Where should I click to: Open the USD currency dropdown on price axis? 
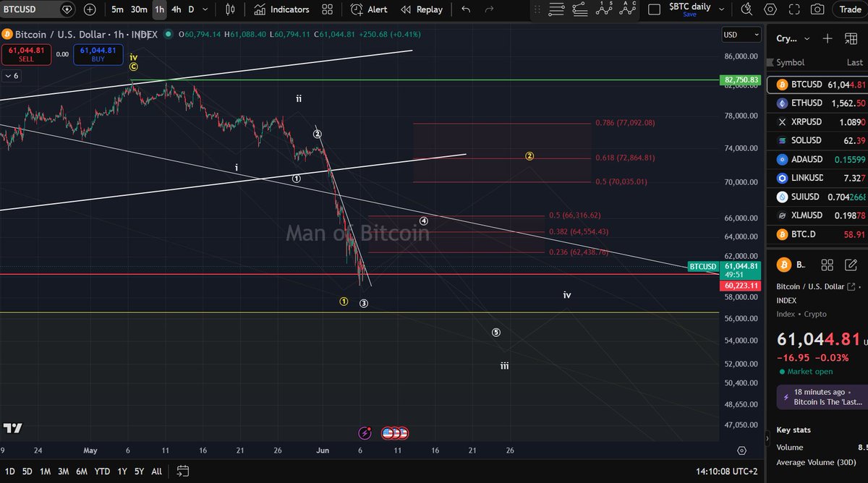coord(741,35)
